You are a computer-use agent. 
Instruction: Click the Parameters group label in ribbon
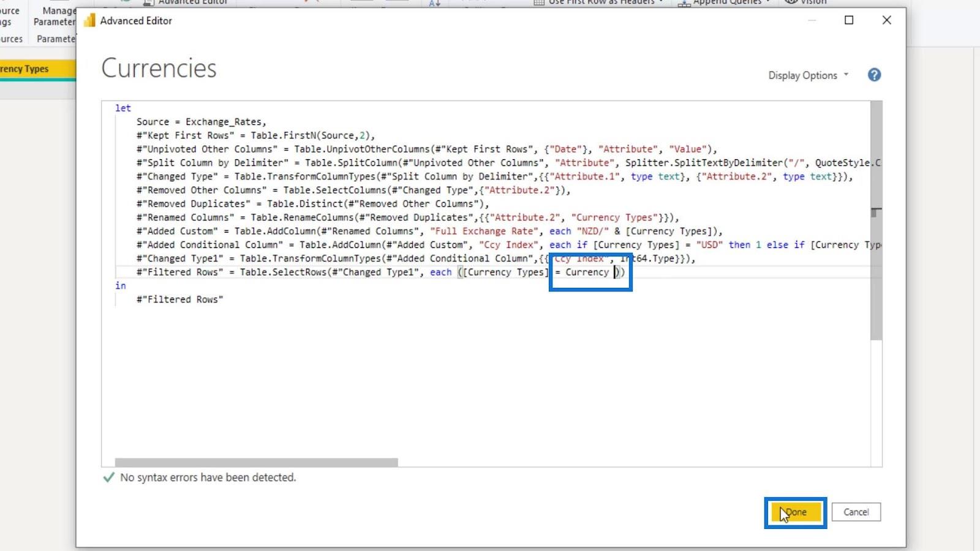[56, 39]
